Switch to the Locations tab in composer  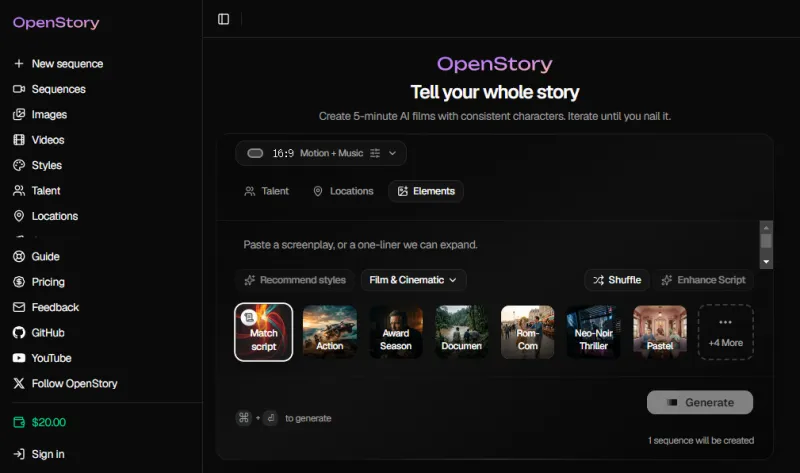tap(343, 191)
